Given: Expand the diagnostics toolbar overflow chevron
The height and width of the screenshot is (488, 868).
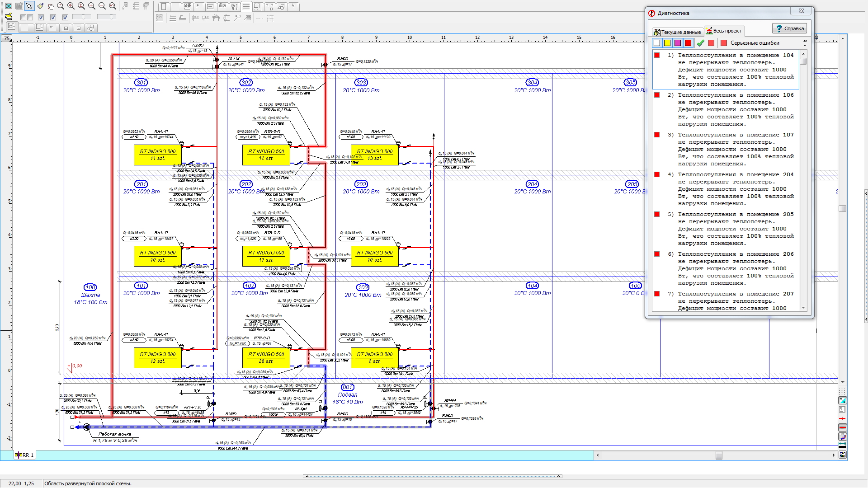Looking at the screenshot, I should (x=805, y=42).
